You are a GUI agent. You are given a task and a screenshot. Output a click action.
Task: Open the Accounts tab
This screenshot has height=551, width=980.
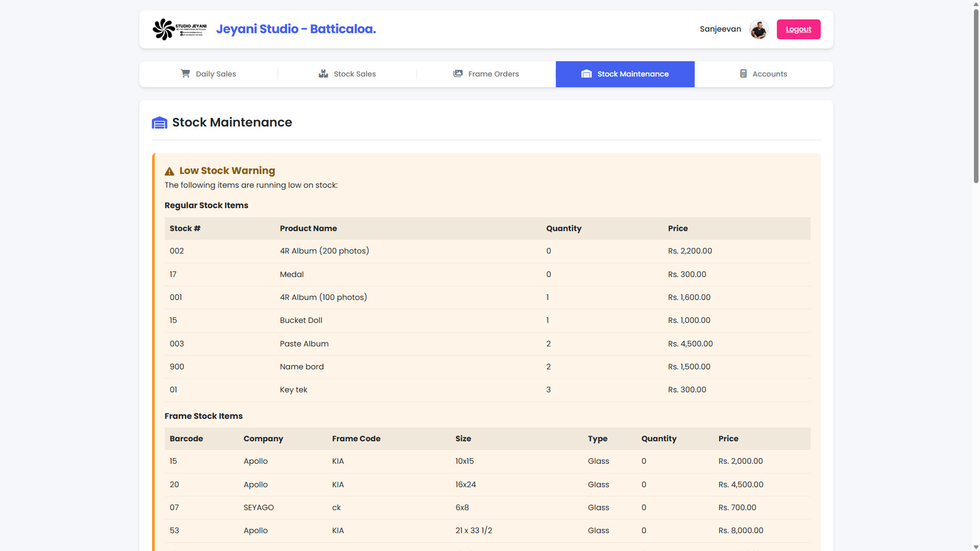pyautogui.click(x=764, y=74)
